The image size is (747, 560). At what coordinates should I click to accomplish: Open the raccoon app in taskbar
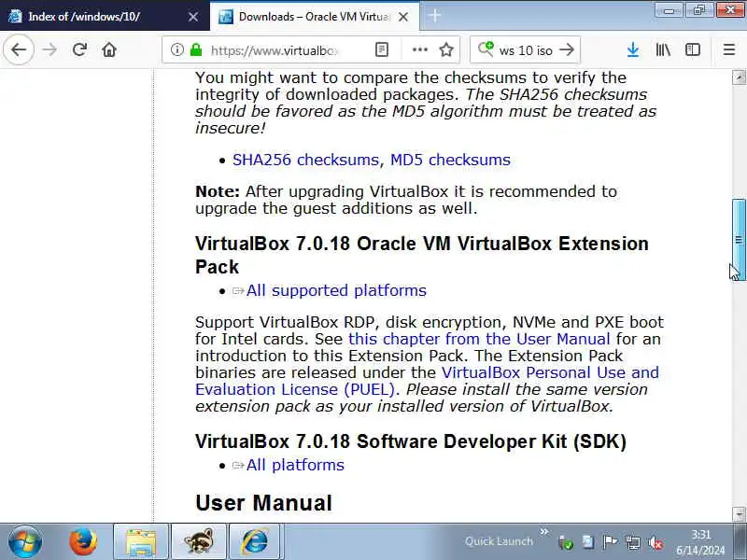click(199, 541)
